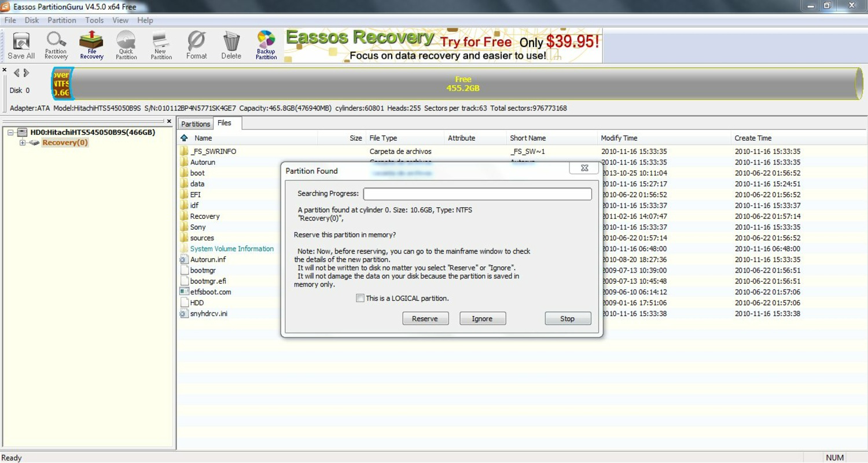Select the boot folder icon
Screen dimensions: 868x463
coord(184,173)
